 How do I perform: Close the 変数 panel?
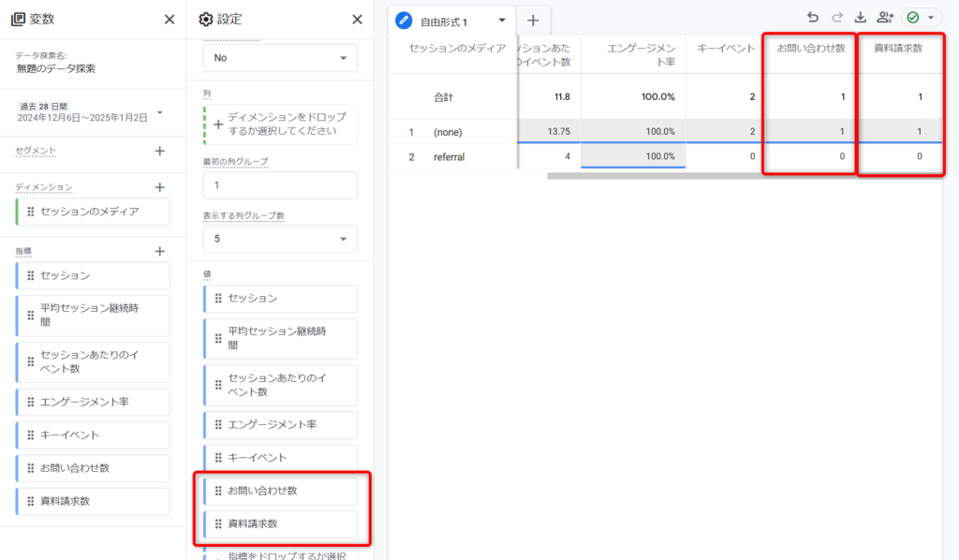pyautogui.click(x=169, y=19)
